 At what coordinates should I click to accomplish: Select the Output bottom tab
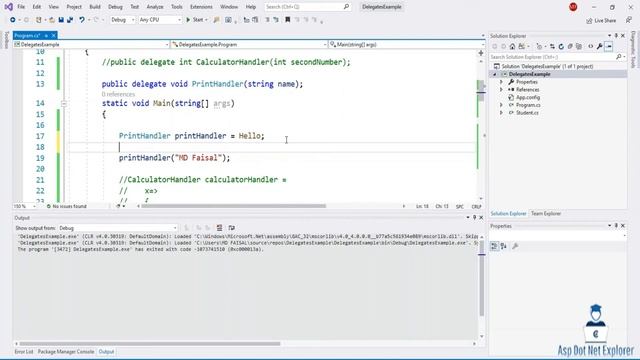106,352
